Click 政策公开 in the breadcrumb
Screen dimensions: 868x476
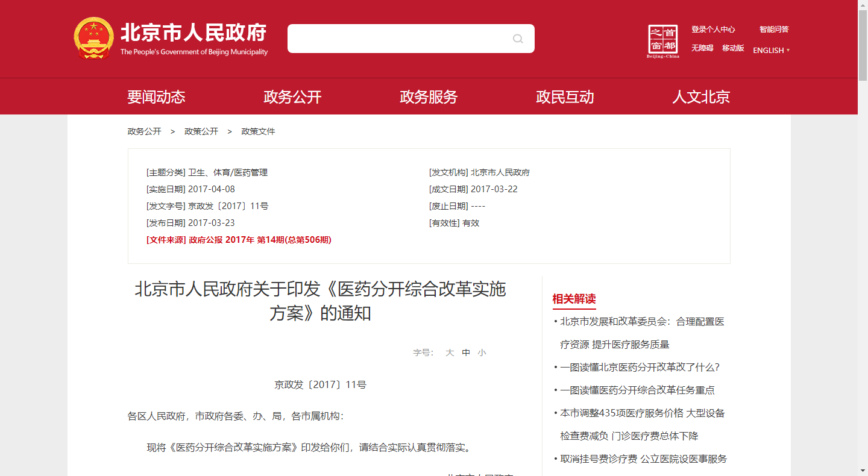pos(201,131)
